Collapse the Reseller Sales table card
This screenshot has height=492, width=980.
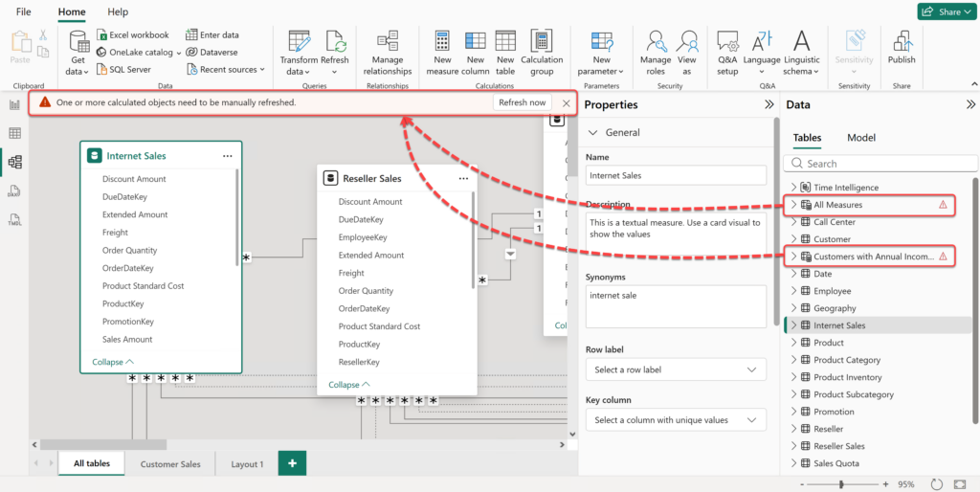[x=349, y=385]
